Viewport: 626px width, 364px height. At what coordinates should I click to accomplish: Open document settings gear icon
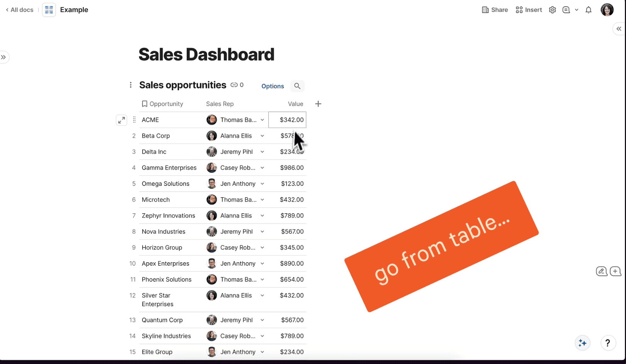(552, 10)
